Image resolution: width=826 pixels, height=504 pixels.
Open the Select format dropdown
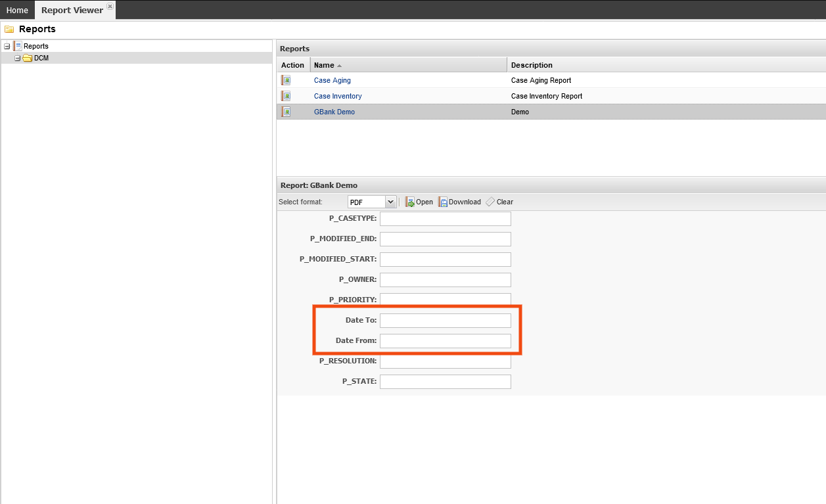(x=390, y=202)
